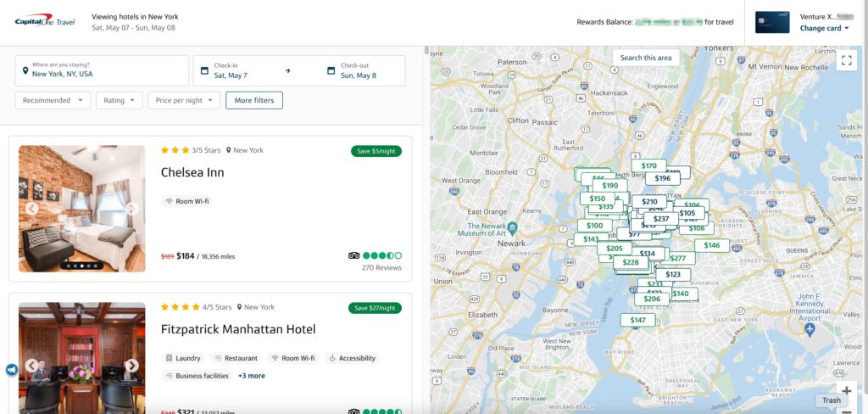Open the Price per night dropdown
Screen dimensions: 868x414
[184, 100]
